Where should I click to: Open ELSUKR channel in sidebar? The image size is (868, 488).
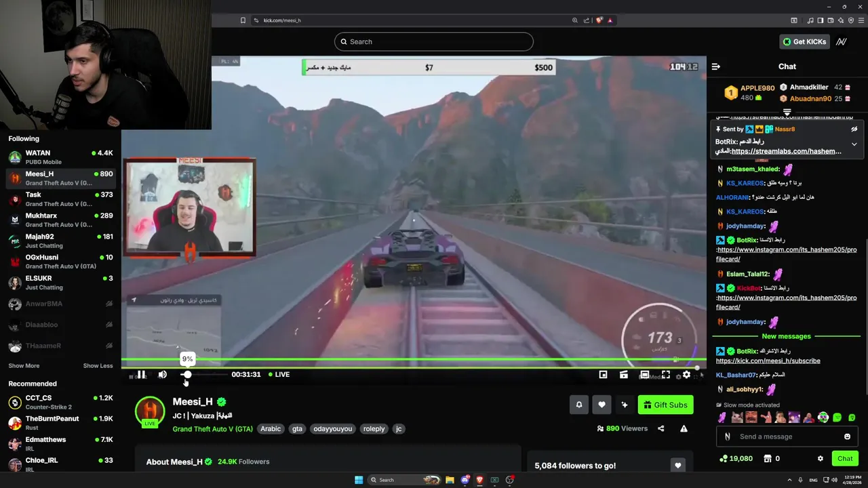[x=60, y=283]
